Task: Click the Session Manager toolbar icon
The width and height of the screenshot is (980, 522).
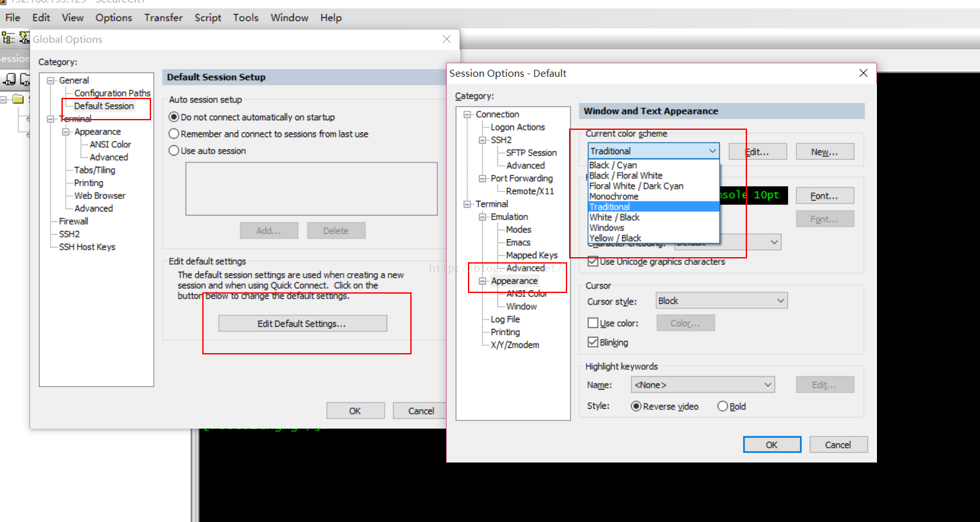Action: point(8,38)
